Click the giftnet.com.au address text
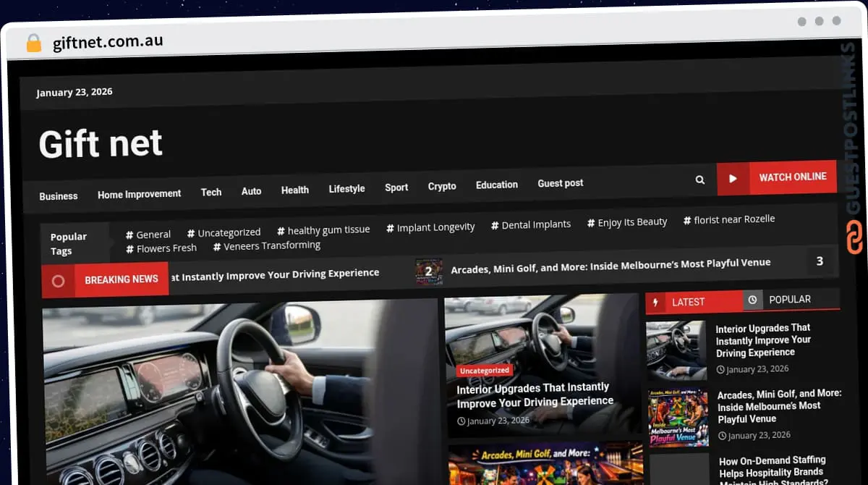868x485 pixels. (x=108, y=42)
